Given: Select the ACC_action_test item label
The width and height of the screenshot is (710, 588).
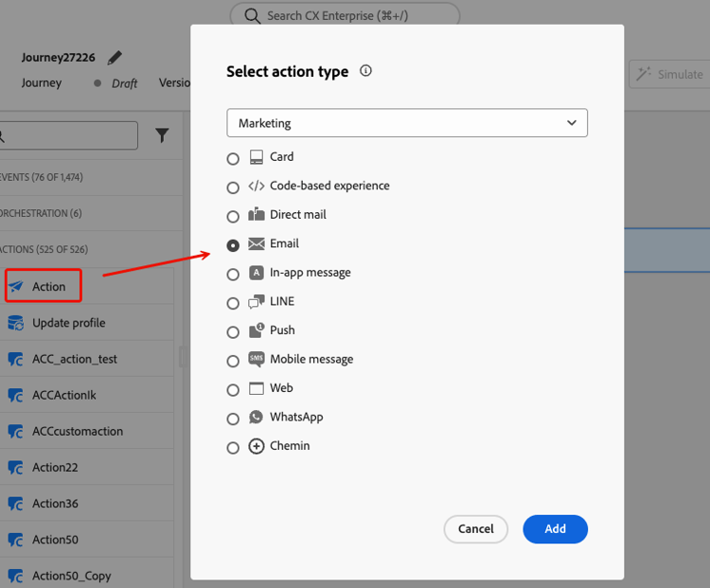Looking at the screenshot, I should [x=75, y=359].
